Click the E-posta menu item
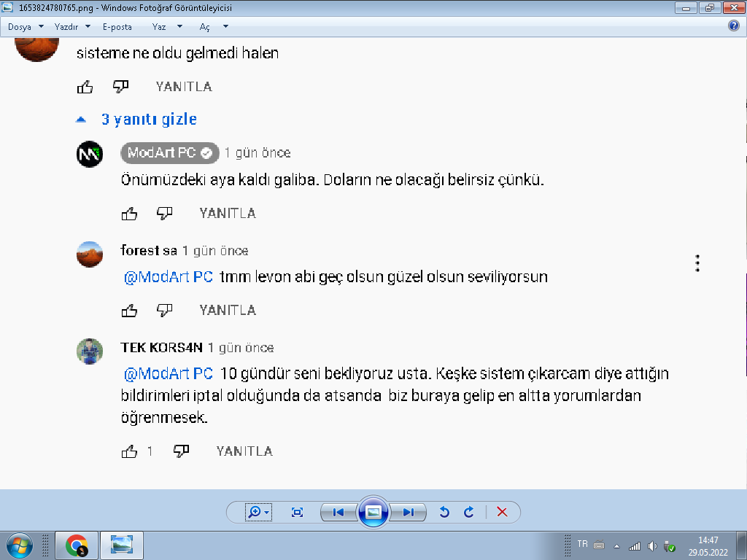 tap(117, 27)
